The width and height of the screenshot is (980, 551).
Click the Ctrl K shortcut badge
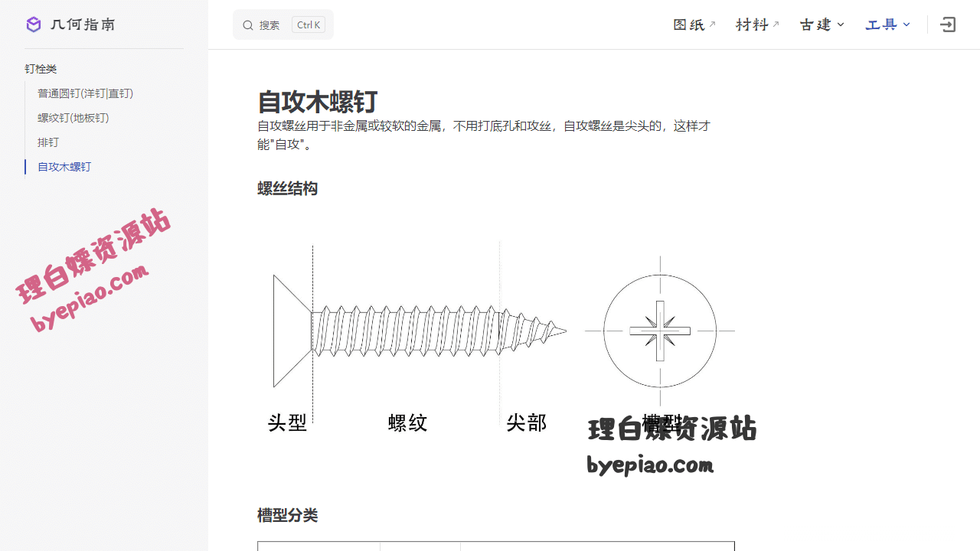pyautogui.click(x=309, y=25)
